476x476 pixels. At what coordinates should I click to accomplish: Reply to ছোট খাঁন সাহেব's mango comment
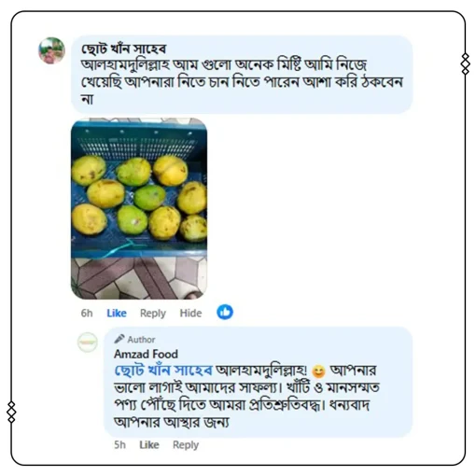[153, 314]
